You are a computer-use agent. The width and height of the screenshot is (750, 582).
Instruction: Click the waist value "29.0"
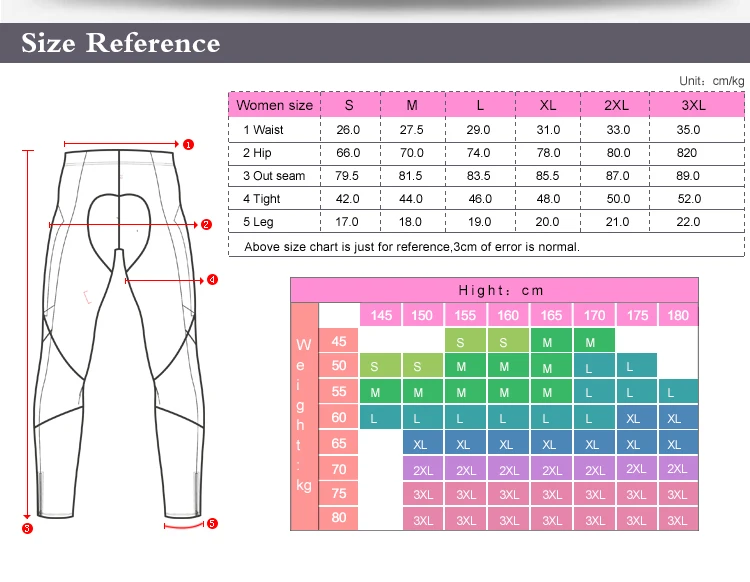(x=478, y=130)
